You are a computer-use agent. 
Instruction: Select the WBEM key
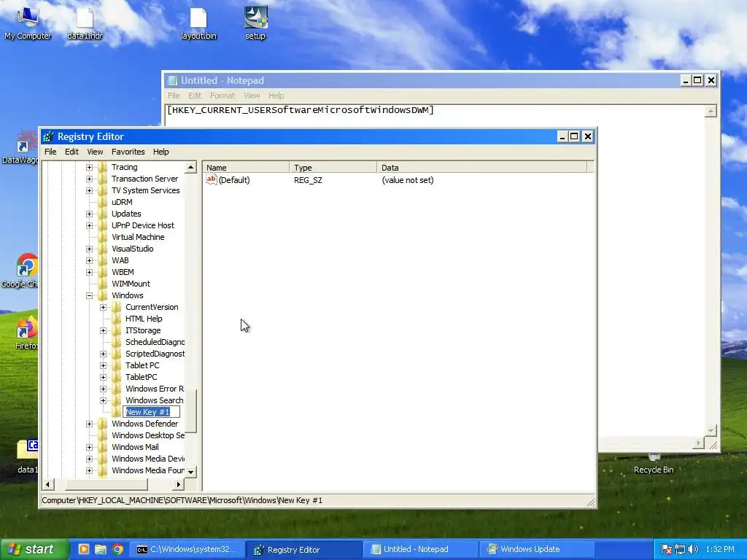[123, 272]
